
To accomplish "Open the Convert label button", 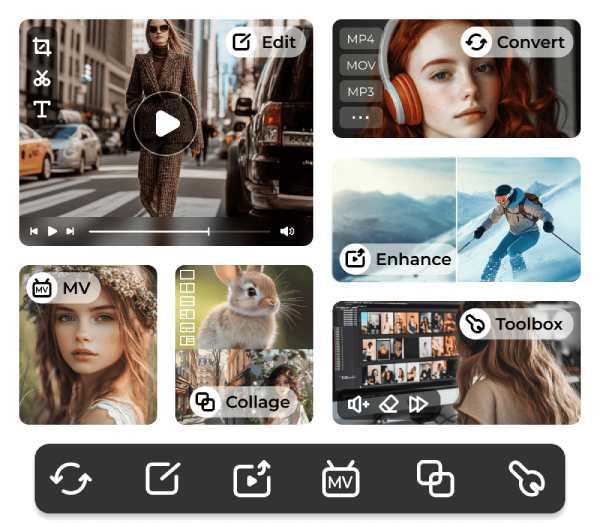I will (x=517, y=42).
